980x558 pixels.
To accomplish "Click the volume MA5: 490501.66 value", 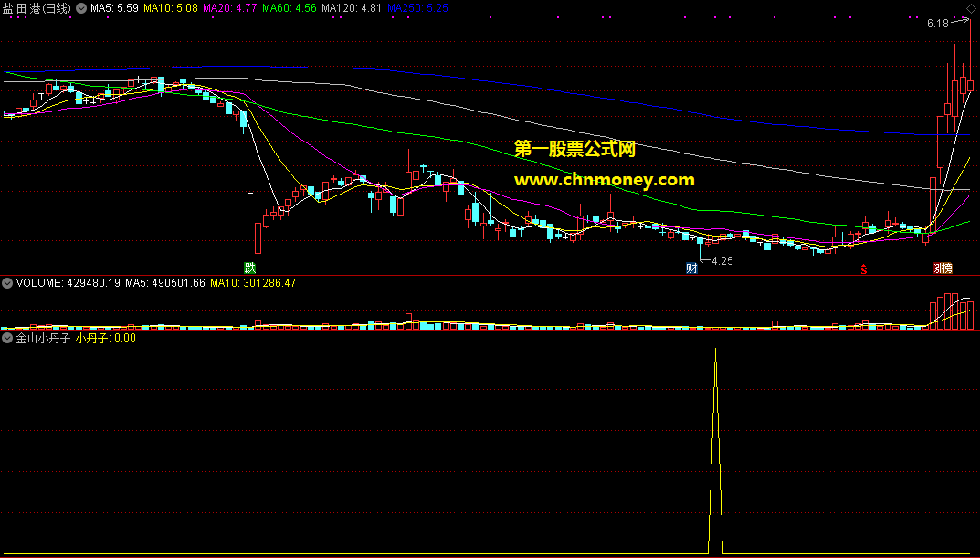I will [x=165, y=283].
